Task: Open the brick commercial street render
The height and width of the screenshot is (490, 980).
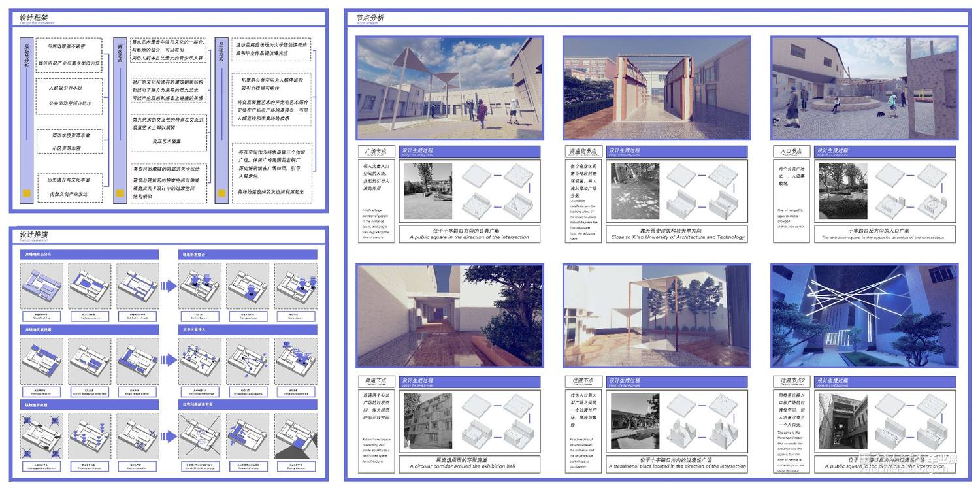Action: tap(657, 88)
